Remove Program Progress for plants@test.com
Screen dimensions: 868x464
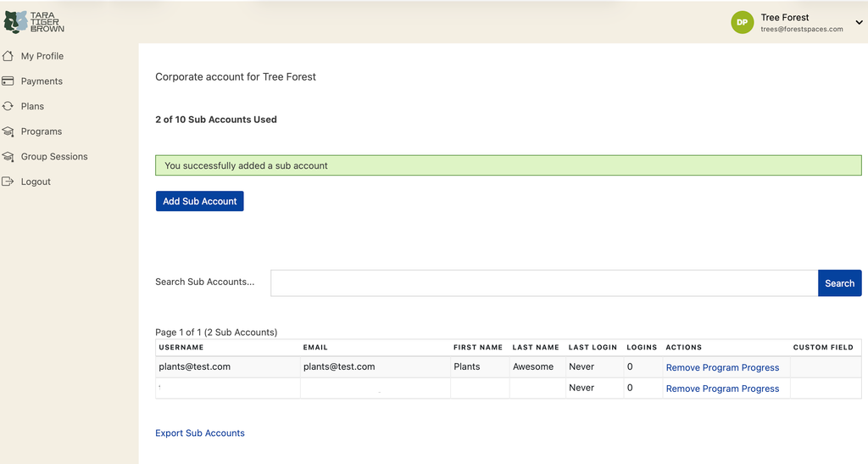click(722, 367)
